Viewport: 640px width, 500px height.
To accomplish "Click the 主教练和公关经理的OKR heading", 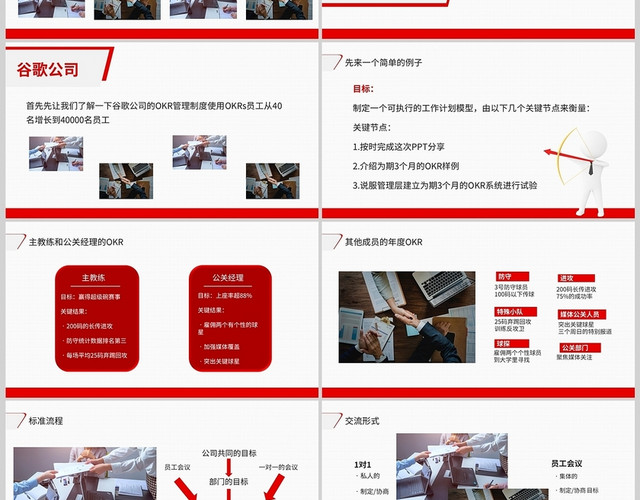I will (76, 242).
